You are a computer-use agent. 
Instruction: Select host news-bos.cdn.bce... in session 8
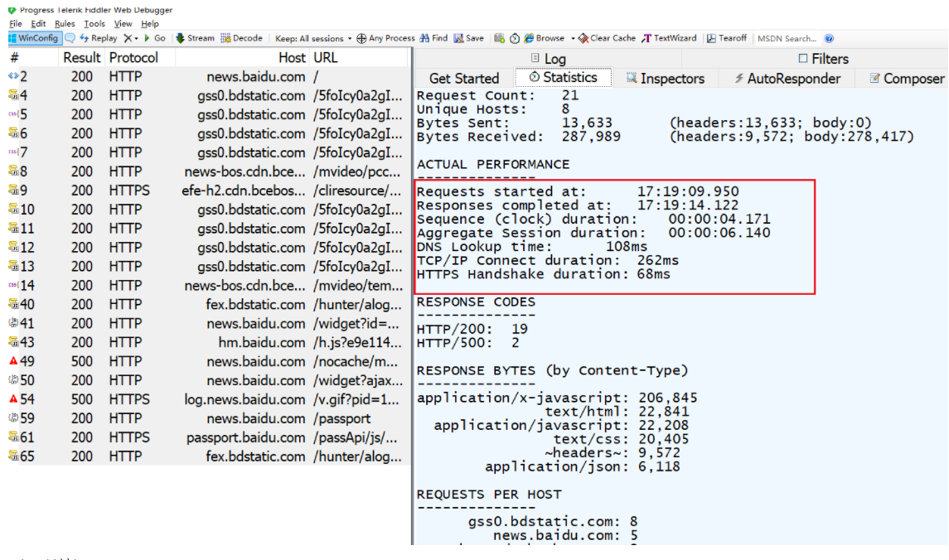(x=245, y=171)
